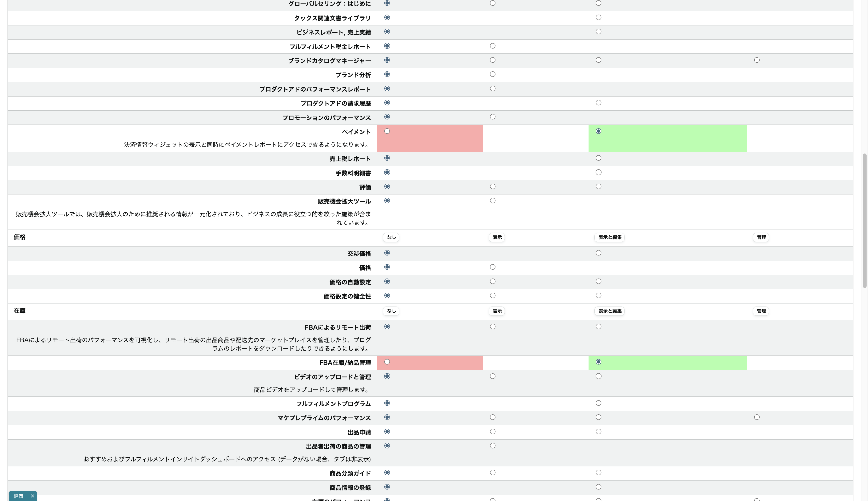
Task: Select 表示 for フルフィルメント税金レポート
Action: [493, 46]
